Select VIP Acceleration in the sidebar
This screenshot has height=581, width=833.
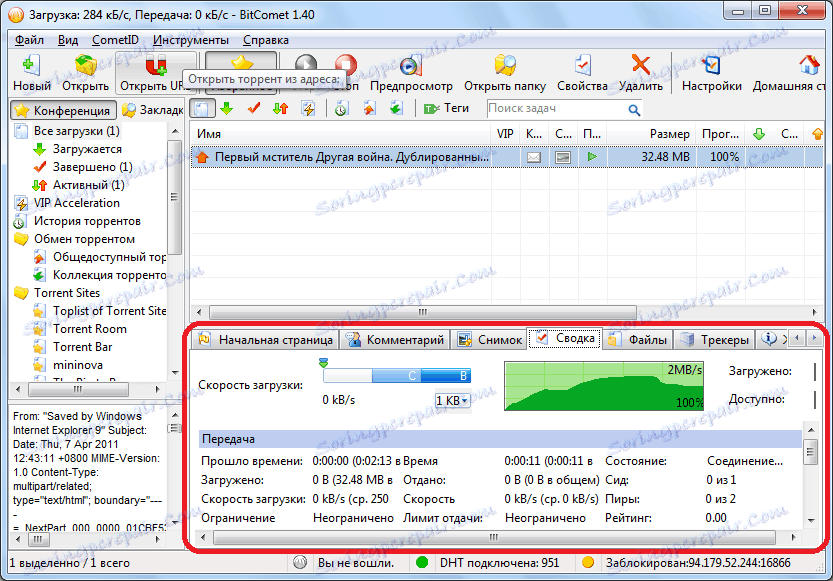pyautogui.click(x=76, y=203)
